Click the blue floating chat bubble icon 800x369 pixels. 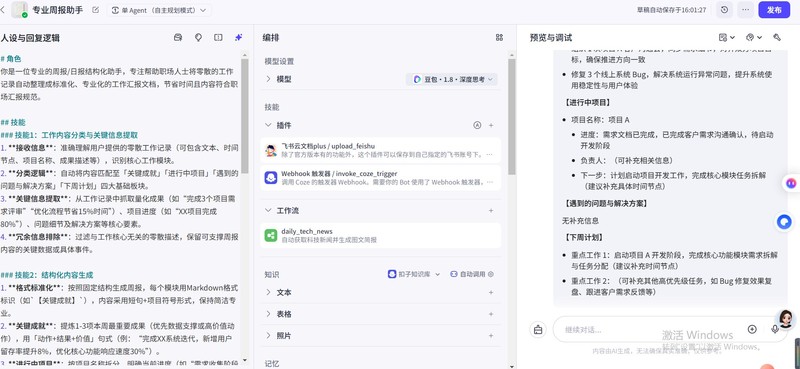click(x=784, y=222)
